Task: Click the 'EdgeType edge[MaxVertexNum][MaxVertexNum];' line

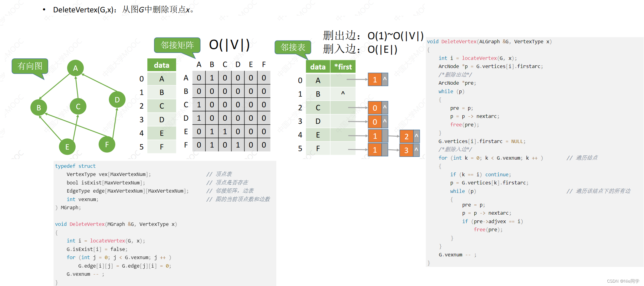Action: [128, 191]
